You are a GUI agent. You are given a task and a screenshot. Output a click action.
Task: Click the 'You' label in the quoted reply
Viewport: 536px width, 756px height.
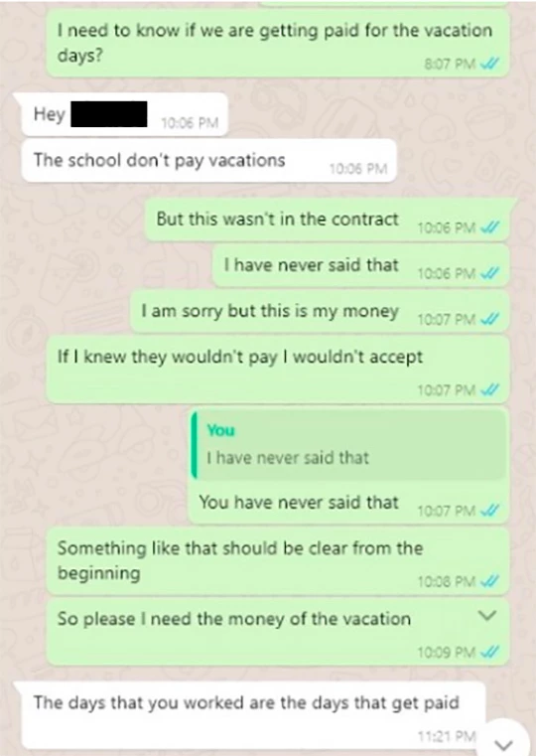220,430
